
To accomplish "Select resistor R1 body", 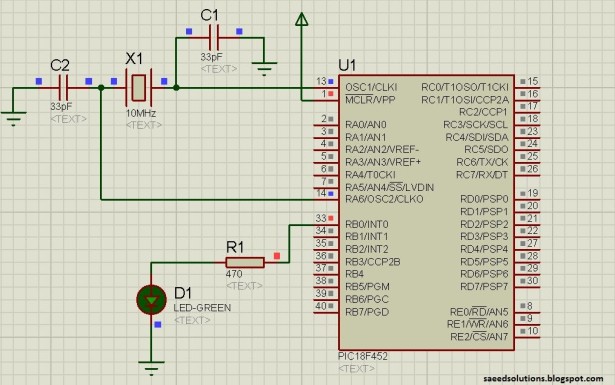I will 245,263.
